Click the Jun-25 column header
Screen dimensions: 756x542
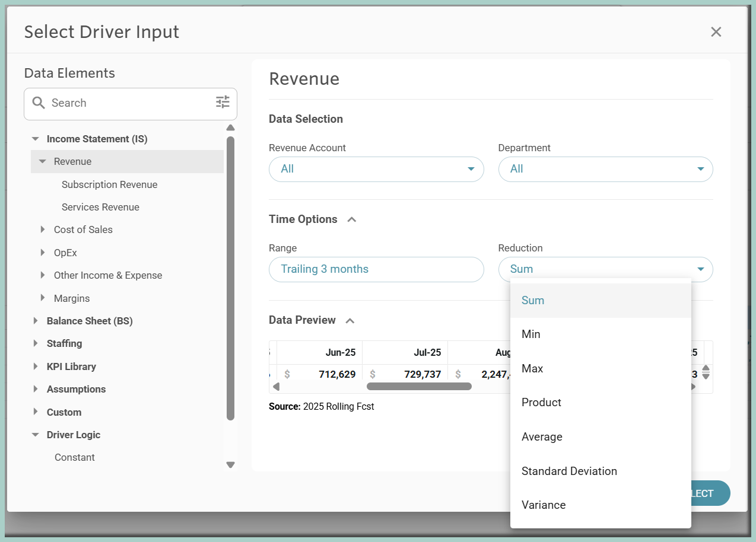(319, 352)
